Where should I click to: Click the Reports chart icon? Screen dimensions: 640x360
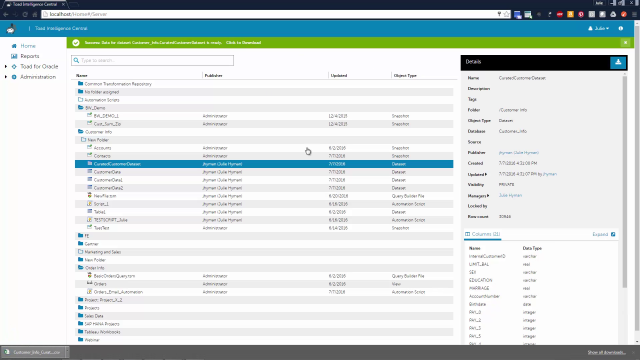(14, 56)
